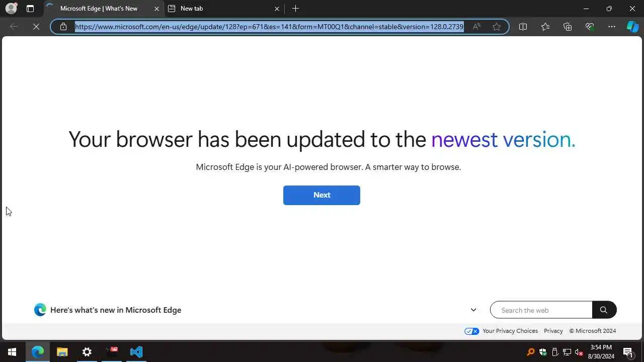Open the Settings and more menu

click(612, 27)
